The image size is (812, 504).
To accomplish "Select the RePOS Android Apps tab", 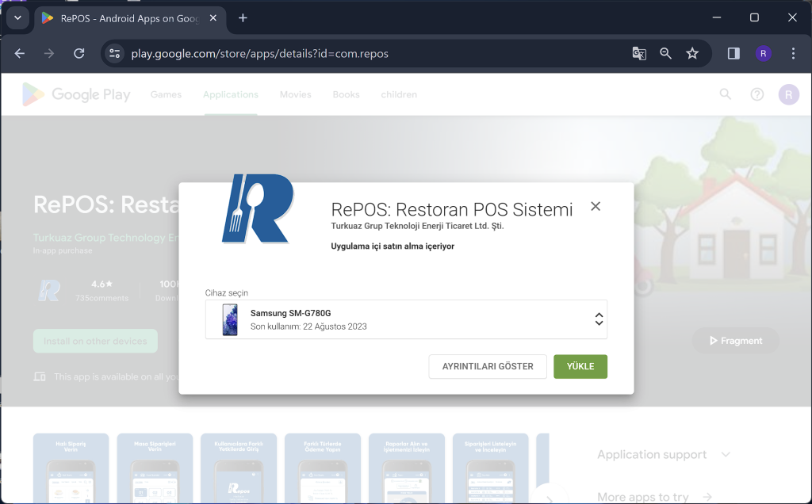I will (129, 19).
